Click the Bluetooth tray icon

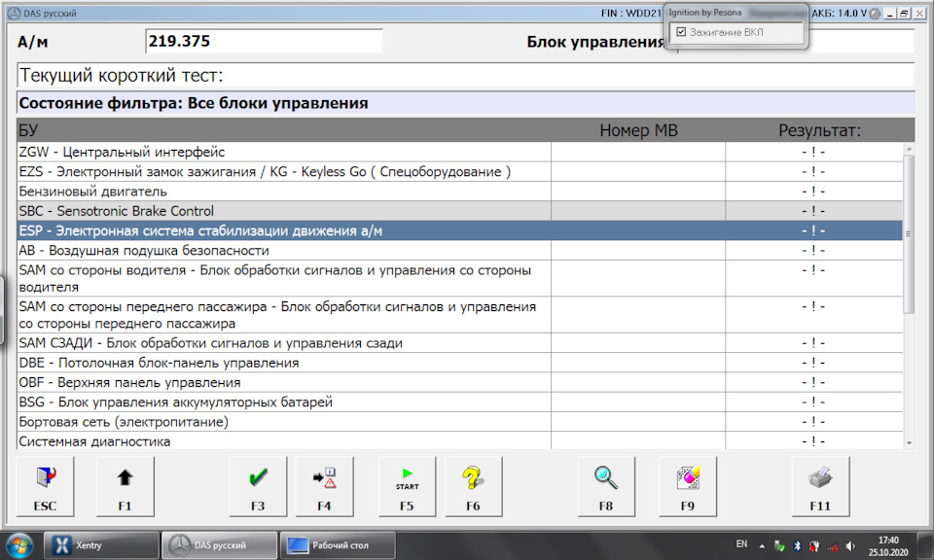point(797,545)
